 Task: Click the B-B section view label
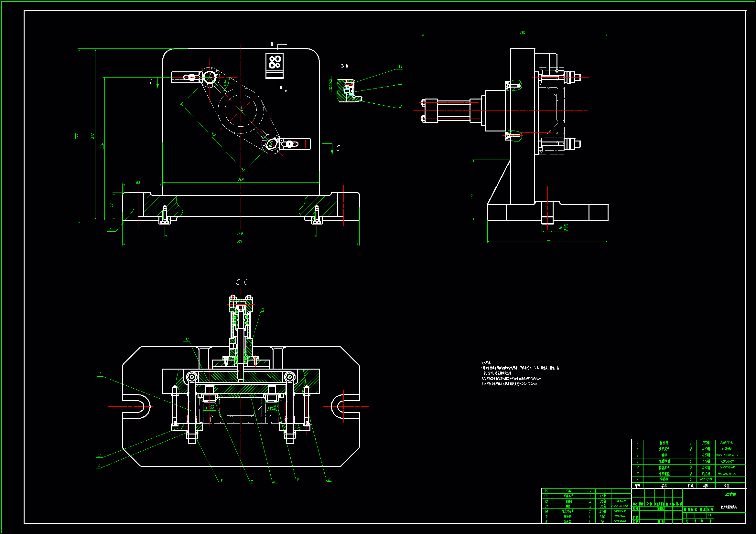[344, 66]
